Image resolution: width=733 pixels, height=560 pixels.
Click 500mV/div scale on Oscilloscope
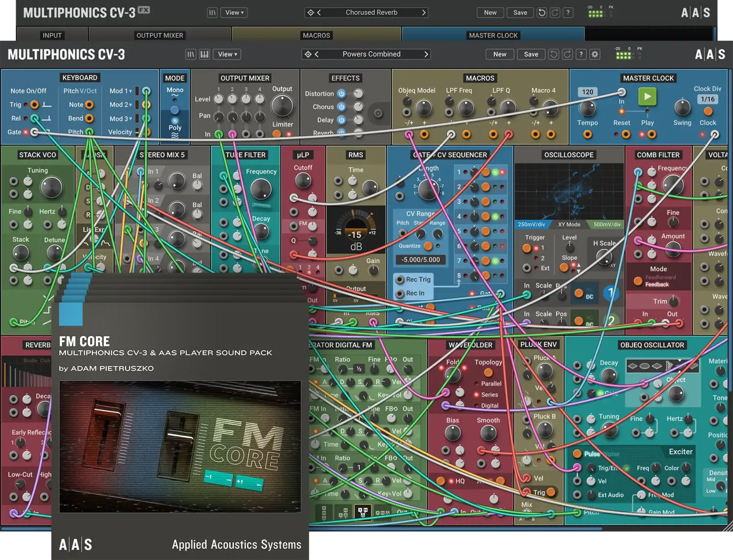click(607, 224)
